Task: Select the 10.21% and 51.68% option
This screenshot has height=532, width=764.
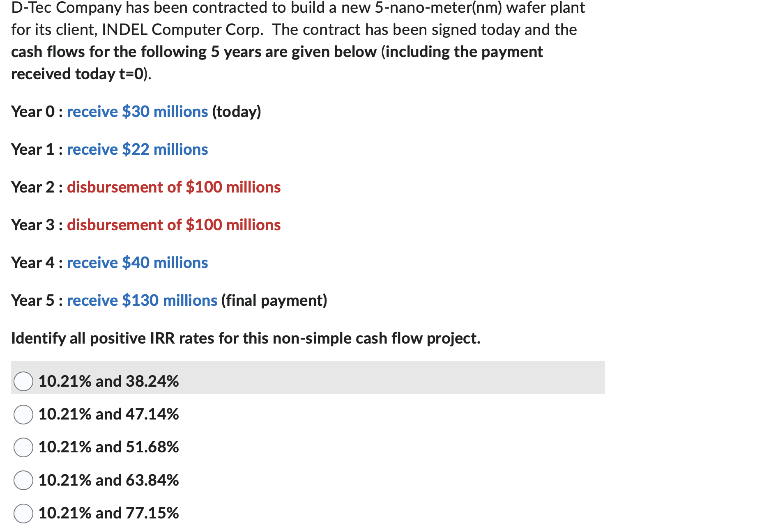Action: 23,447
